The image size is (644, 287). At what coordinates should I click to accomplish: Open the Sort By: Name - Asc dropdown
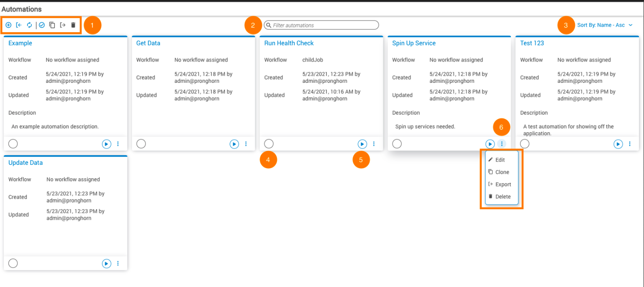coord(605,25)
